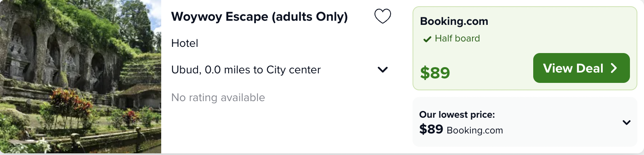Viewport: 644px width, 155px height.
Task: Expand the Our lowest price panel chevron
Action: tap(627, 122)
